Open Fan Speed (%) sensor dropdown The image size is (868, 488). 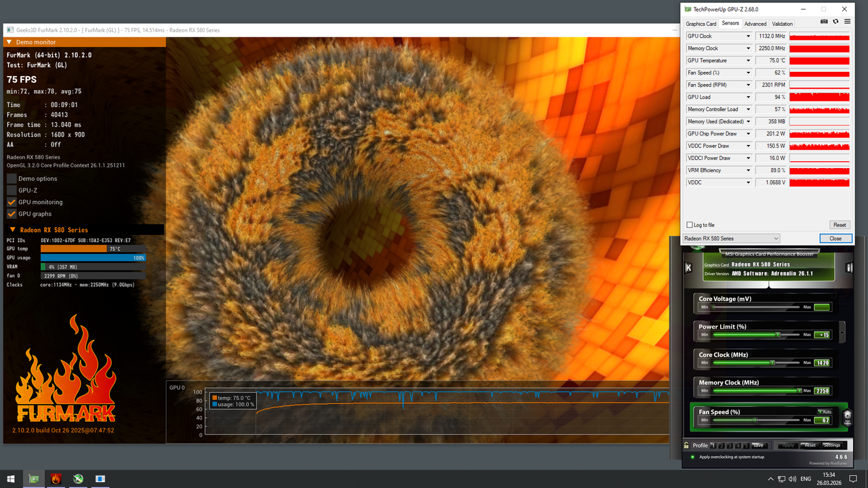[x=749, y=73]
